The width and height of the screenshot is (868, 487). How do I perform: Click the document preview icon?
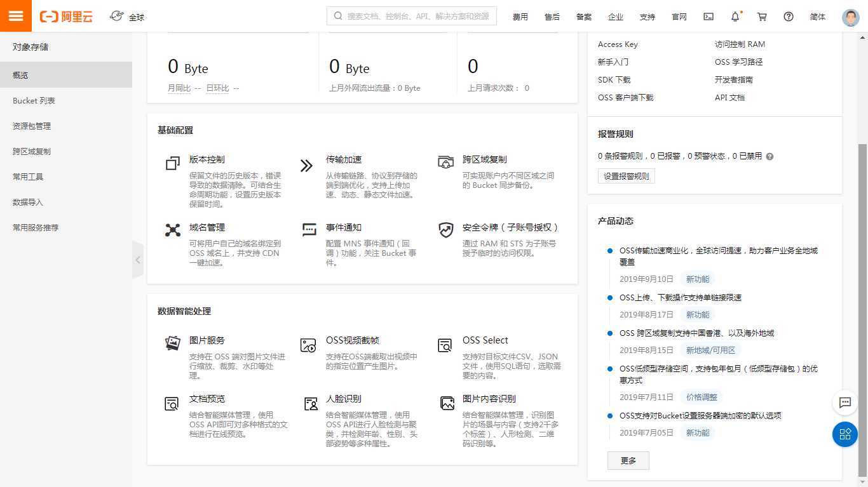[x=172, y=403]
